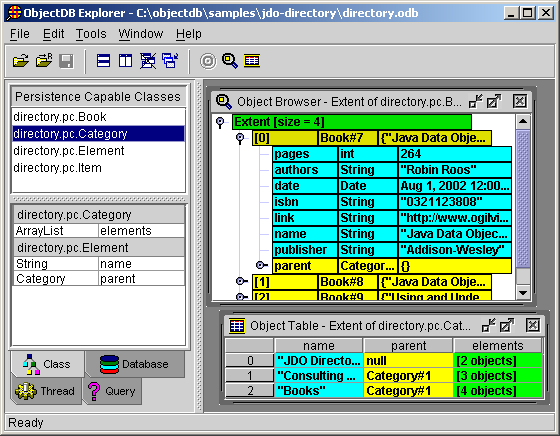560x436 pixels.
Task: Open a new Object Browser window icon
Action: click(230, 61)
